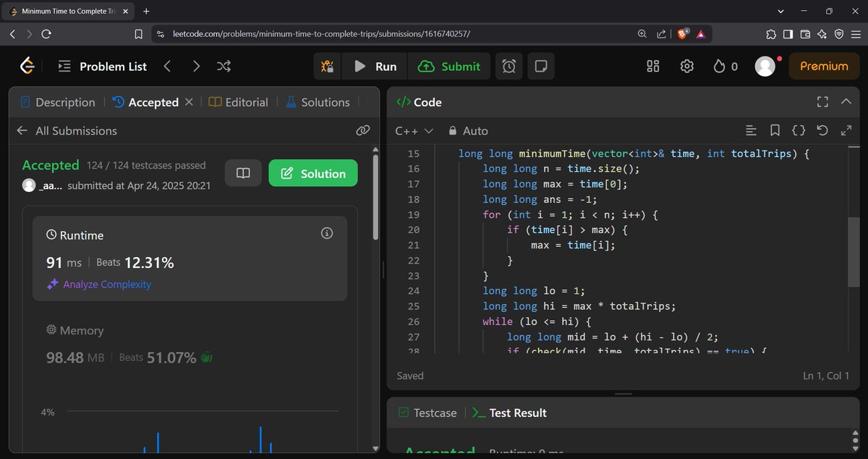
Task: Click the left panel scrollbar
Action: [x=375, y=196]
